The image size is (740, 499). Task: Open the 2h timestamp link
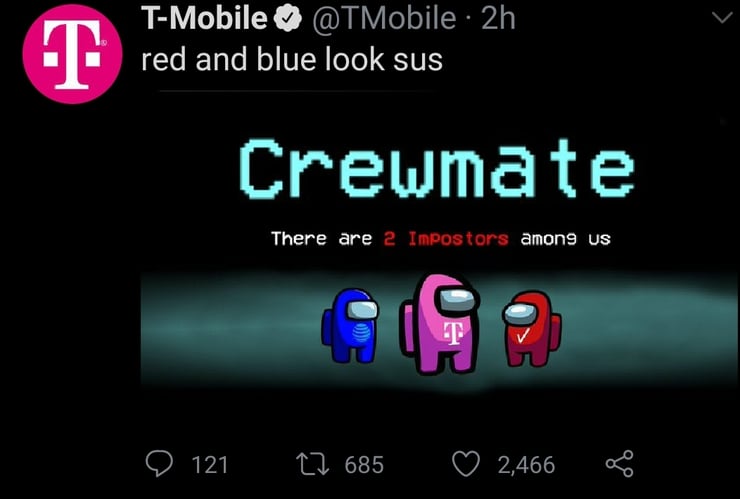(498, 19)
